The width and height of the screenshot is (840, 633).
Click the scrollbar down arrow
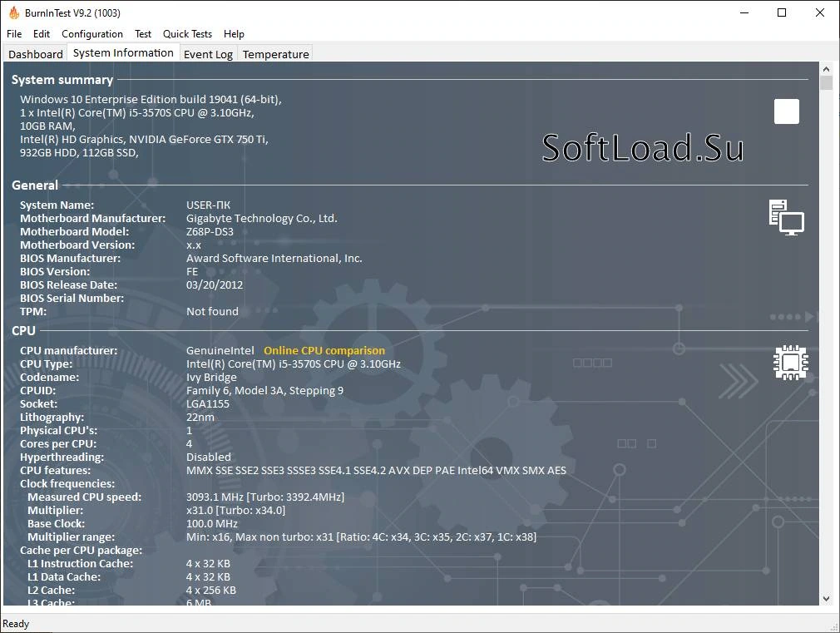tap(826, 599)
